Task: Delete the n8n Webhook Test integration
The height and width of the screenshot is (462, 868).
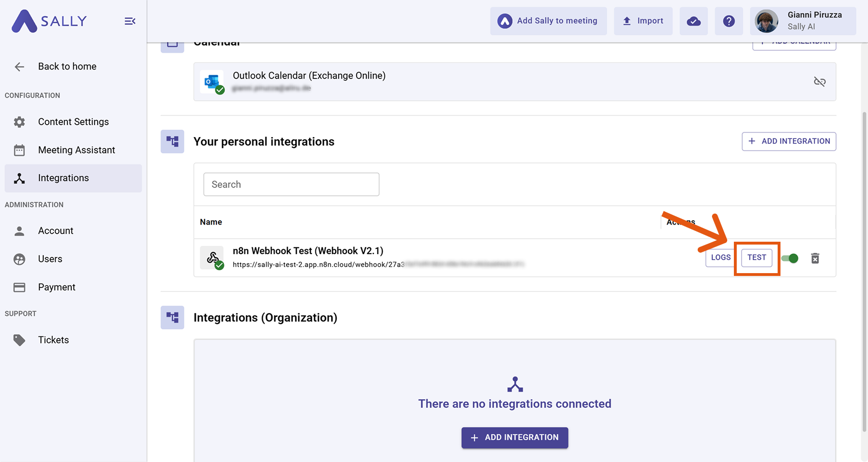Action: [x=815, y=258]
